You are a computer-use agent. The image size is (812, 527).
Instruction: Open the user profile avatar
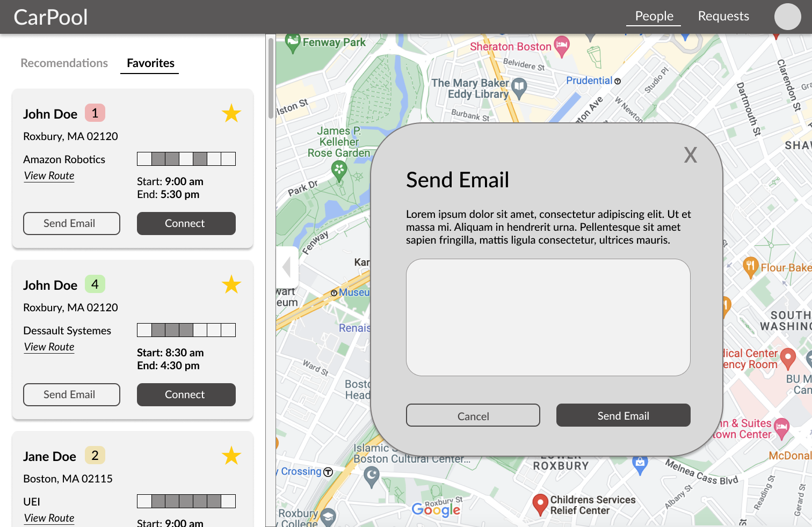click(x=787, y=17)
